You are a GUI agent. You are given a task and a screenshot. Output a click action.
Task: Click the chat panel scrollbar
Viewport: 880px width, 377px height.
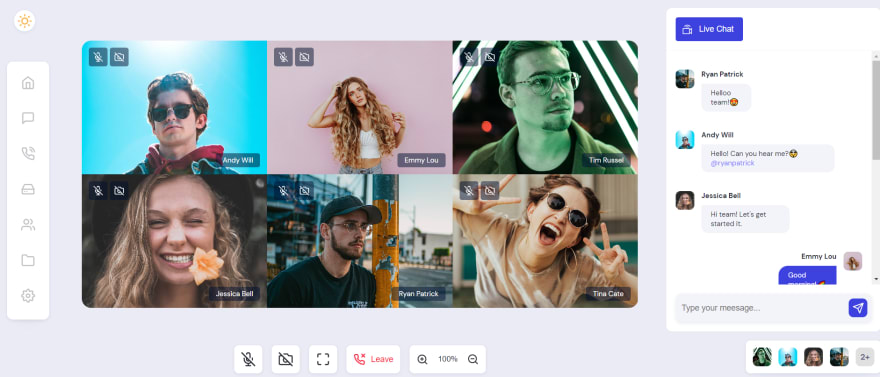click(x=876, y=112)
